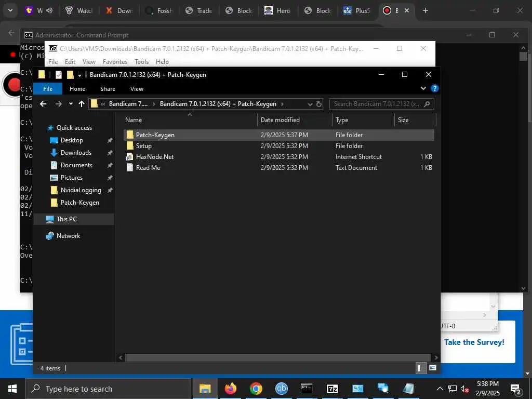Open the Explorer View ribbon tab
The height and width of the screenshot is (399, 532).
137,88
